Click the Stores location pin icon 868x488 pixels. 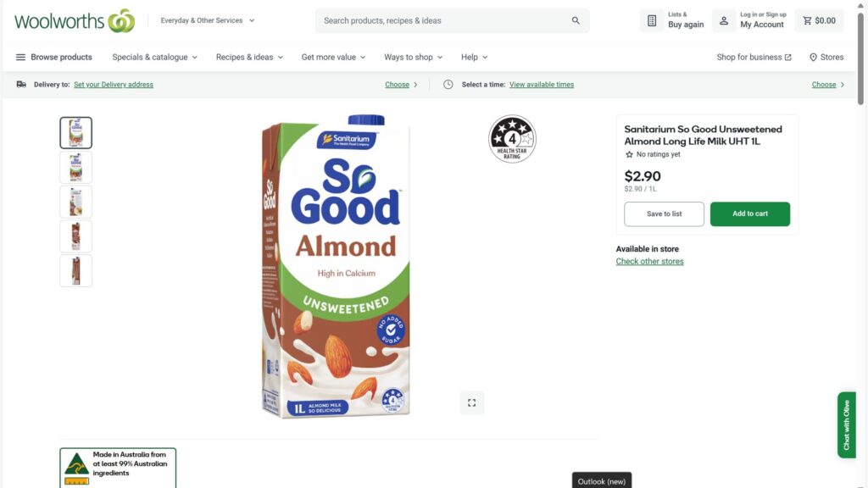point(813,58)
